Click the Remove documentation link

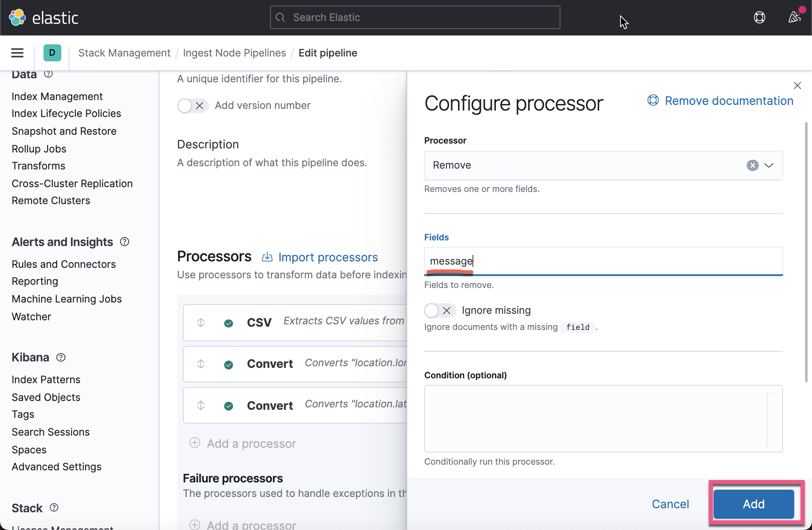click(x=728, y=100)
